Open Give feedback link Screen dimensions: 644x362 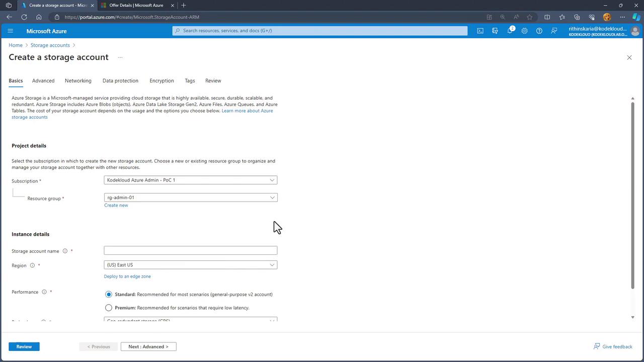point(613,346)
